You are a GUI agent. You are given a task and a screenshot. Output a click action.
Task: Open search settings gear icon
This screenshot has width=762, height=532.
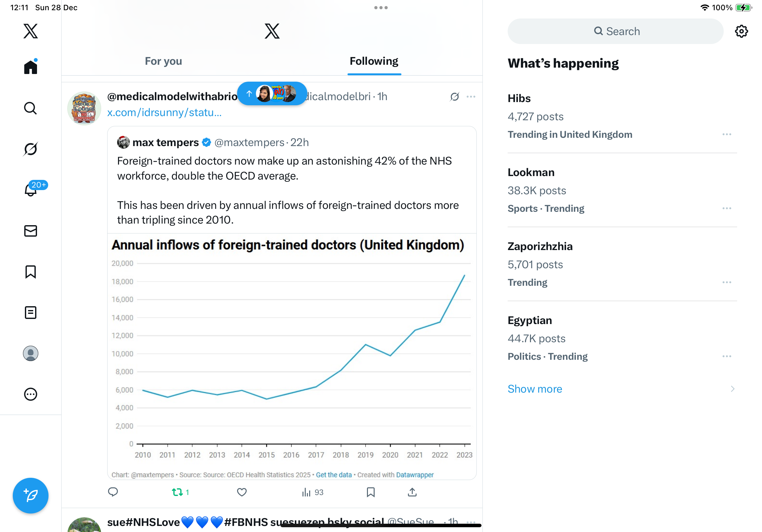point(741,32)
